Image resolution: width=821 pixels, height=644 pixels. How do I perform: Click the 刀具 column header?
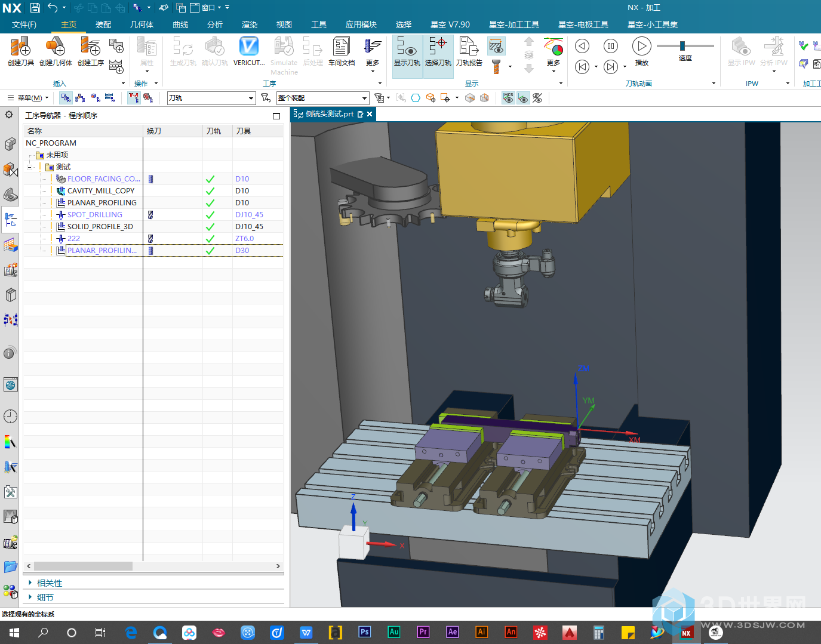pyautogui.click(x=258, y=131)
